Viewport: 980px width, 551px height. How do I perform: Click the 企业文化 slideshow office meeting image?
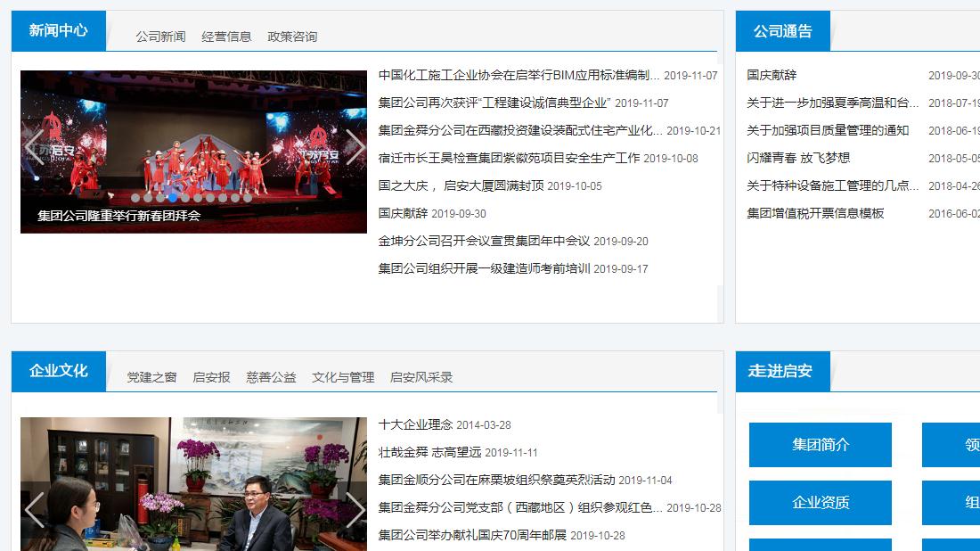click(193, 484)
